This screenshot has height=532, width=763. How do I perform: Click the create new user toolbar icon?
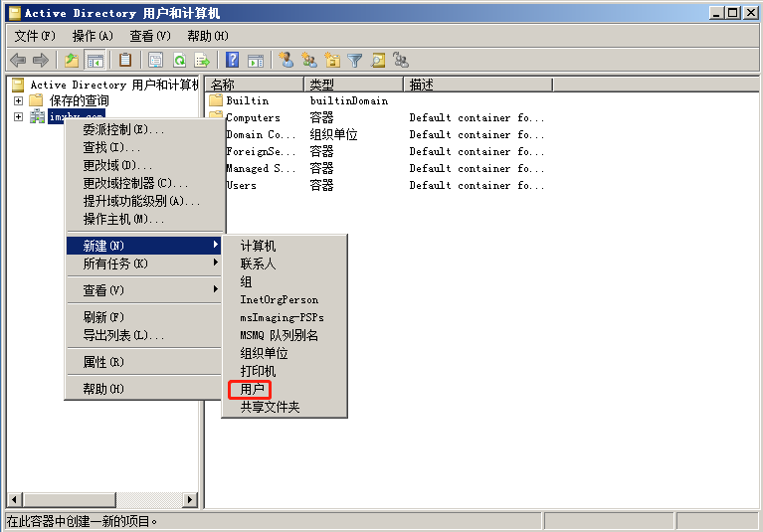point(286,60)
